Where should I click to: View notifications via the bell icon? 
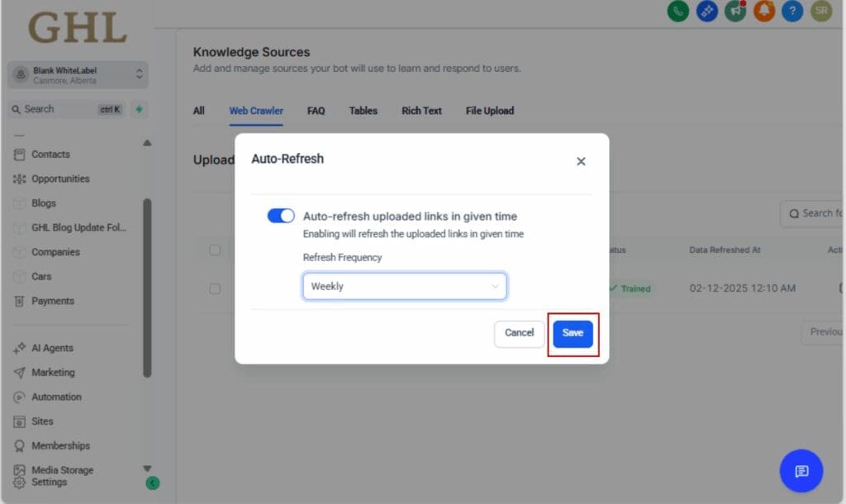click(763, 12)
